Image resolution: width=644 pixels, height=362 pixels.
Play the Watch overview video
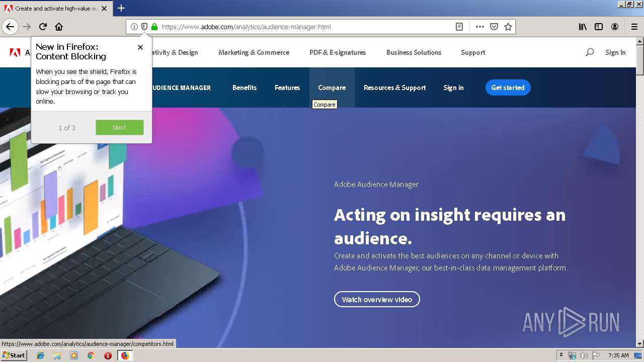[x=377, y=299]
